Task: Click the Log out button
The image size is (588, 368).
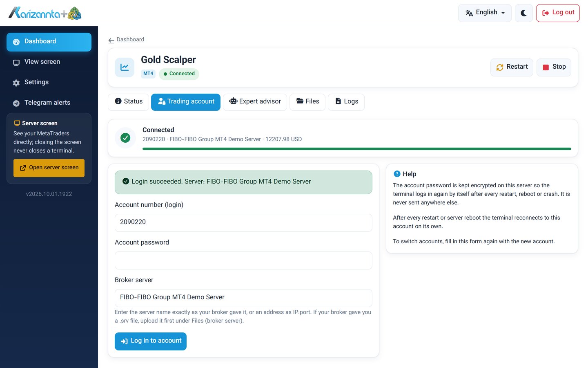Action: (x=558, y=13)
